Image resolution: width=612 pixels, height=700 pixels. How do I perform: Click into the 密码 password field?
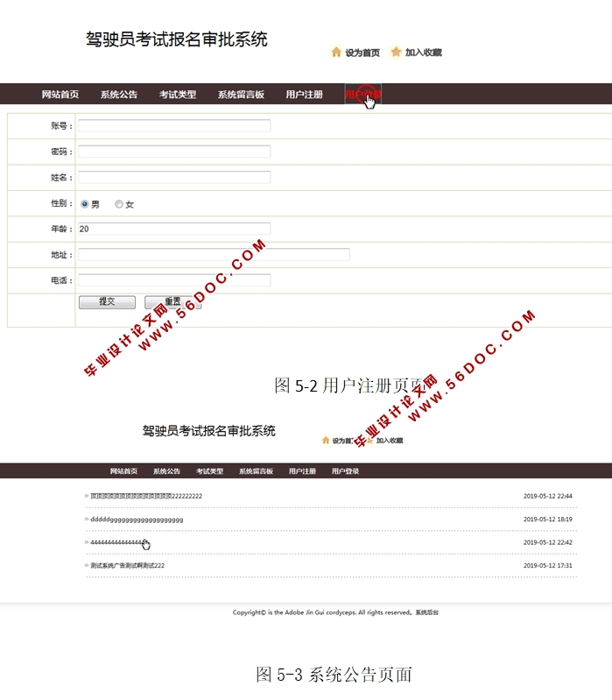[x=174, y=152]
